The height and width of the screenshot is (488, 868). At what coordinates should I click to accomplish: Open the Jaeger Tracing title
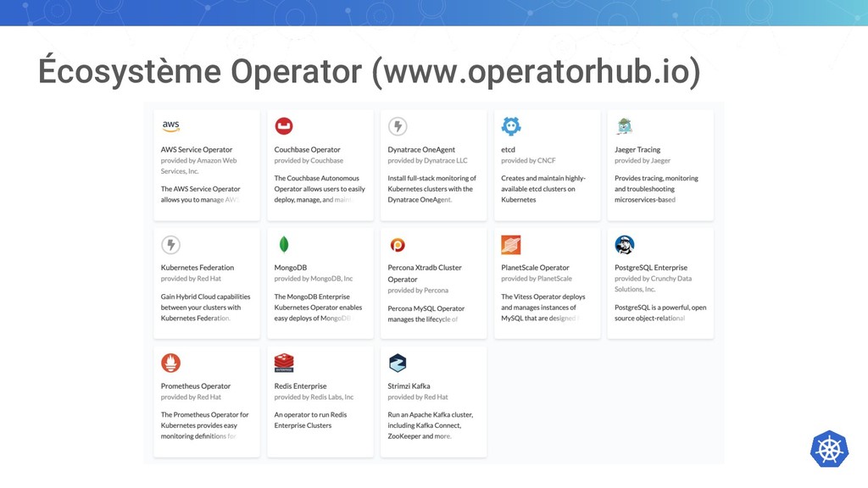click(637, 149)
